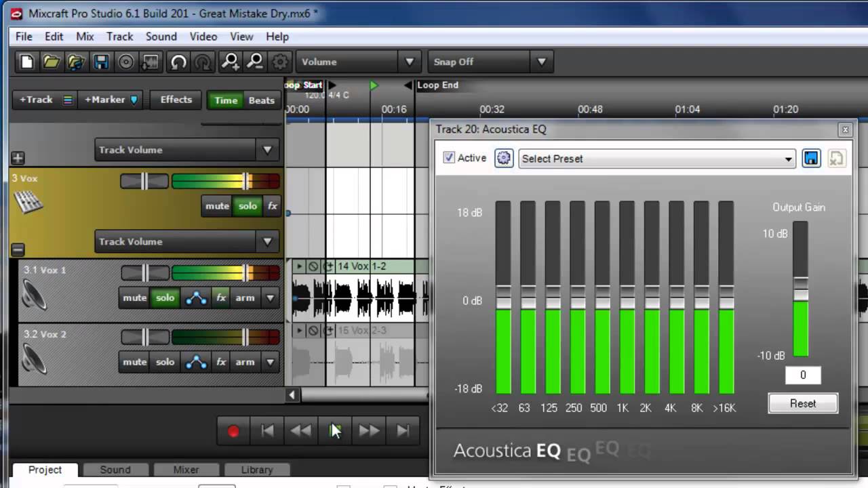Screen dimensions: 868x488
Task: Click the speaker icon of 3.1 Vox 1
Action: [33, 296]
